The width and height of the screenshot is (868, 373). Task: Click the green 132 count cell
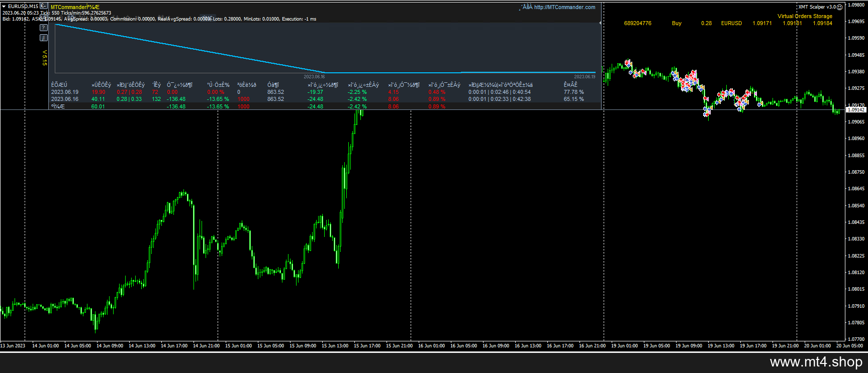[x=156, y=99]
